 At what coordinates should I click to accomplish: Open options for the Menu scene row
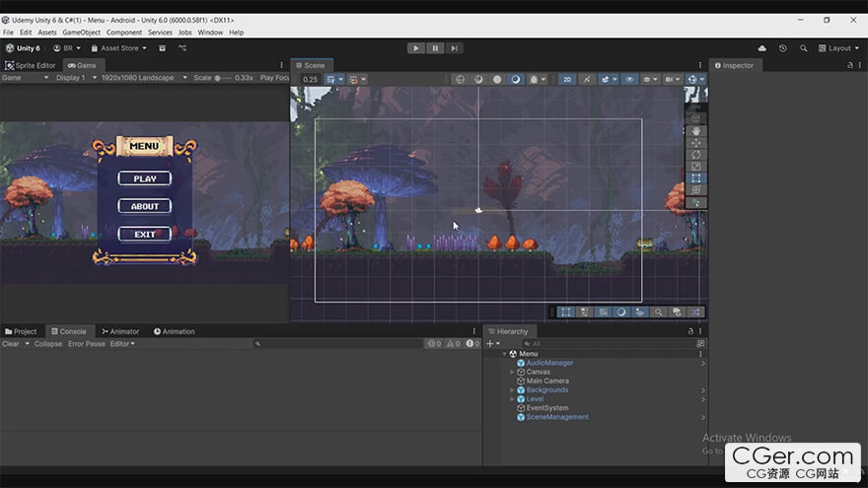(700, 354)
